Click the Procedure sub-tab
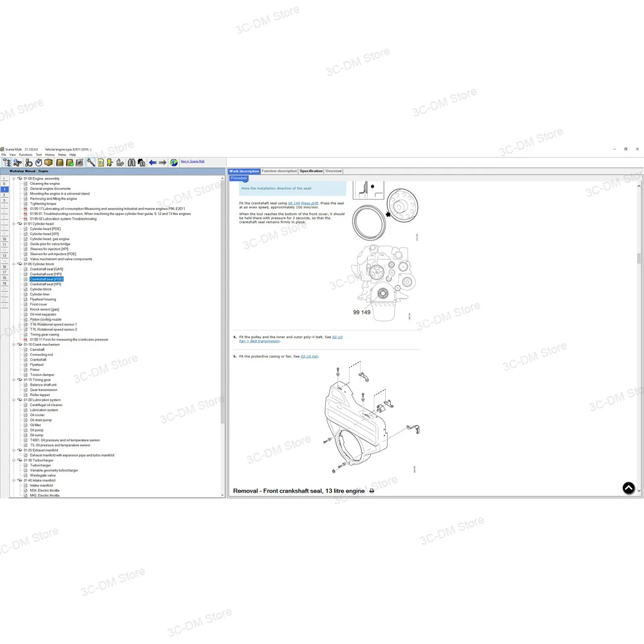Screen dimensions: 644x644 pos(239,178)
